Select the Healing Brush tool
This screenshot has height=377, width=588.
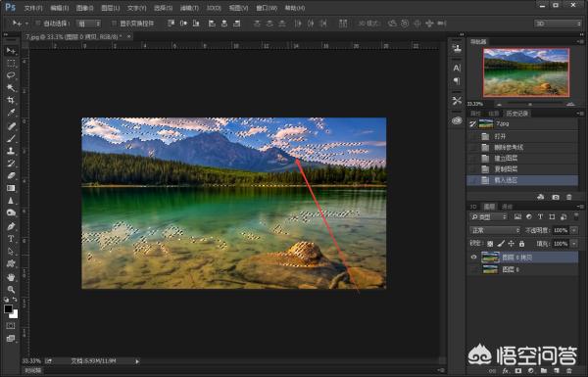click(x=11, y=126)
